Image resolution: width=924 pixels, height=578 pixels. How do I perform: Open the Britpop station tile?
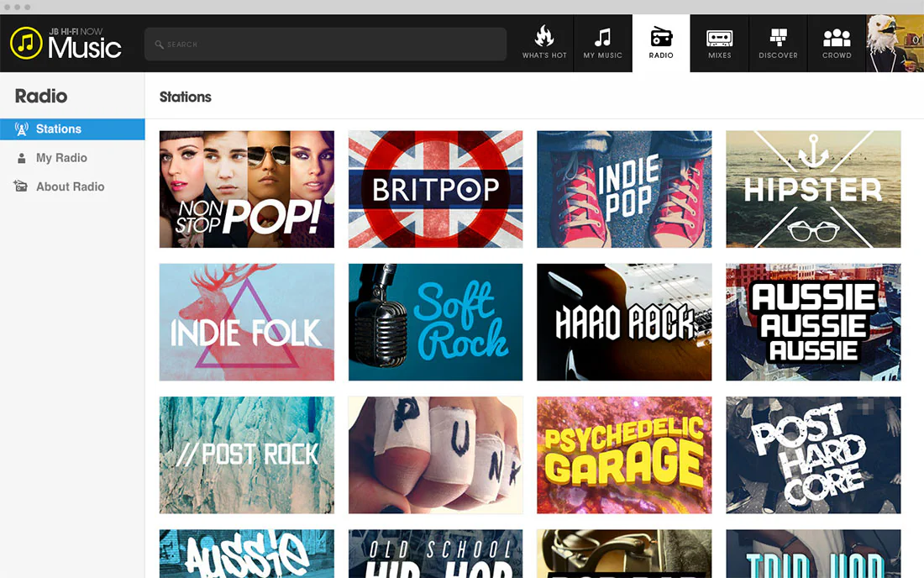[435, 189]
